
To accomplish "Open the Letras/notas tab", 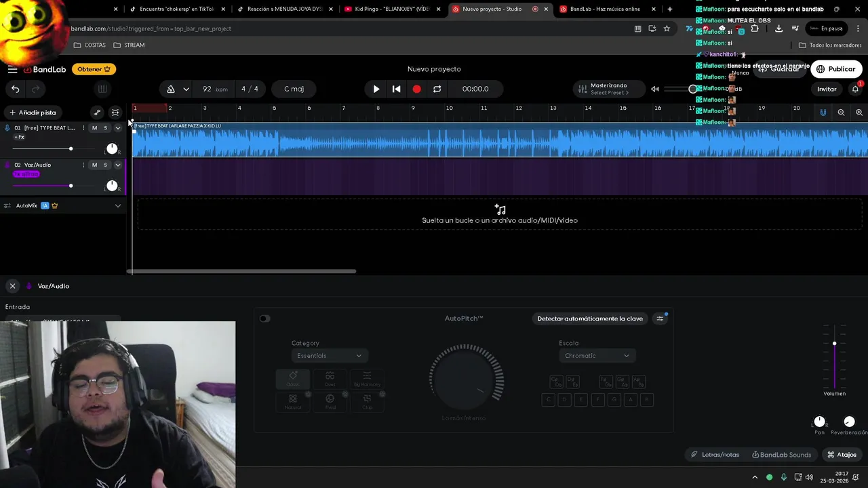I will (x=715, y=455).
